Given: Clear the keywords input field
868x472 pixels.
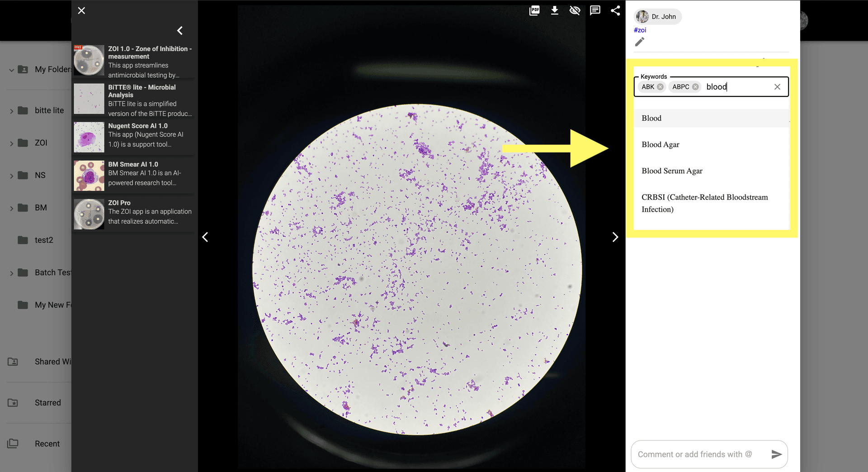Looking at the screenshot, I should click(x=777, y=87).
